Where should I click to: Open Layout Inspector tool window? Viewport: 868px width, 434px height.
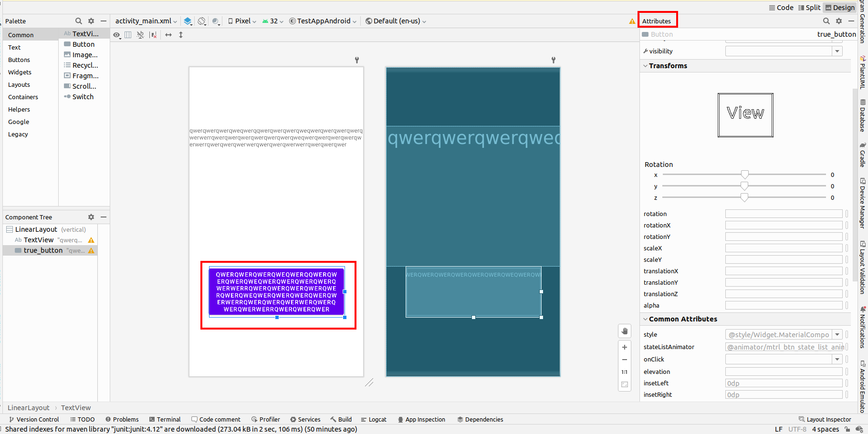coord(825,419)
